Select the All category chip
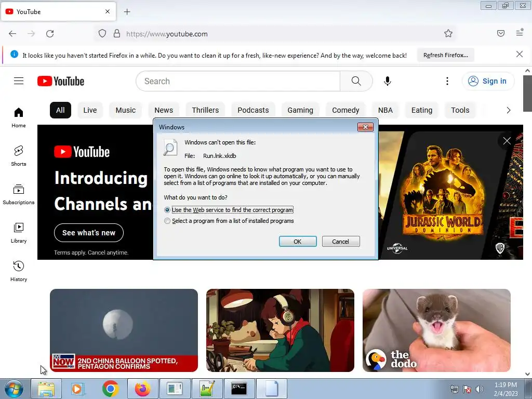 tap(60, 110)
